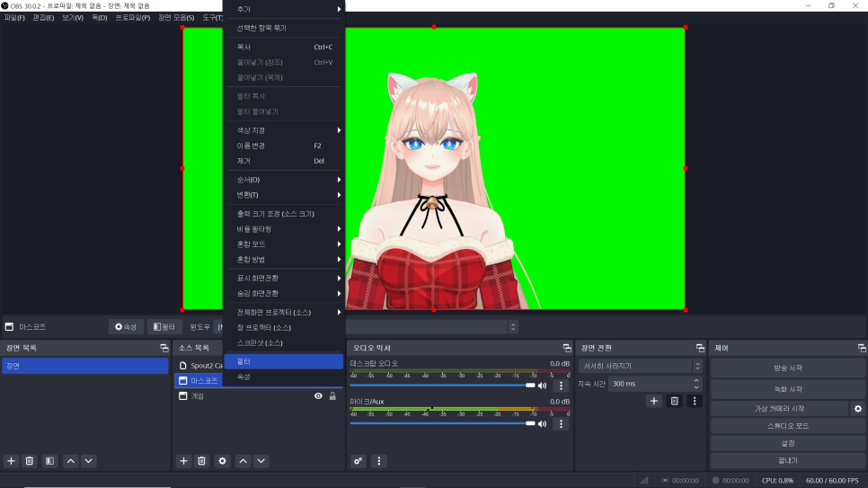868x488 pixels.
Task: Select 게임 source row
Action: point(258,396)
